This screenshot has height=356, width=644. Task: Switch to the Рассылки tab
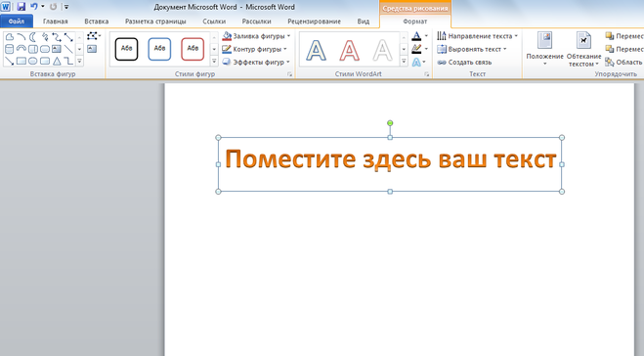click(x=257, y=22)
